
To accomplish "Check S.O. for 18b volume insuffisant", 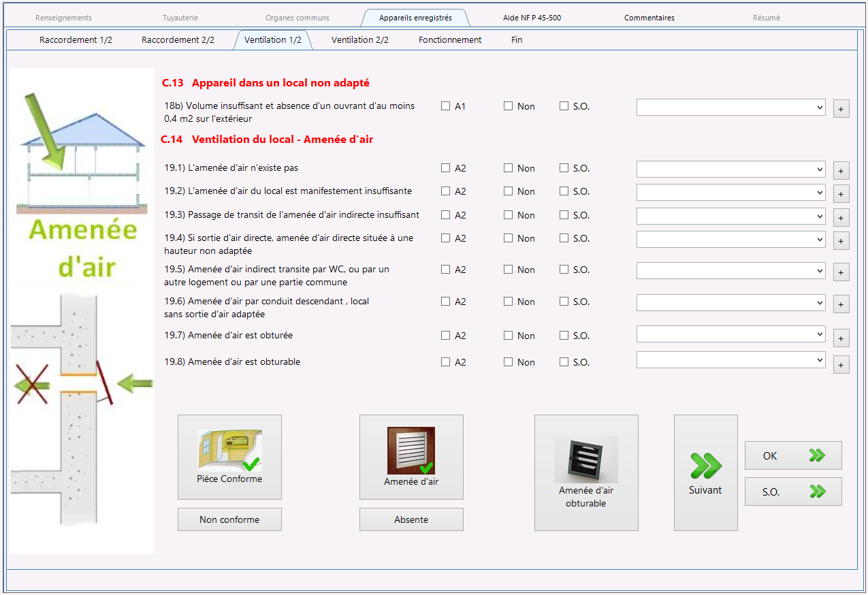I will click(564, 106).
